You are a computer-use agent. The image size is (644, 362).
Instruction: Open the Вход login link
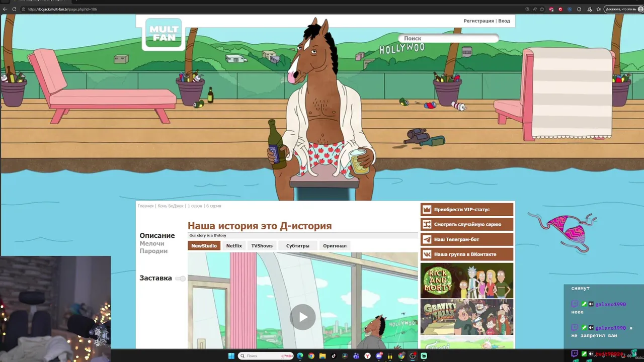pos(504,21)
